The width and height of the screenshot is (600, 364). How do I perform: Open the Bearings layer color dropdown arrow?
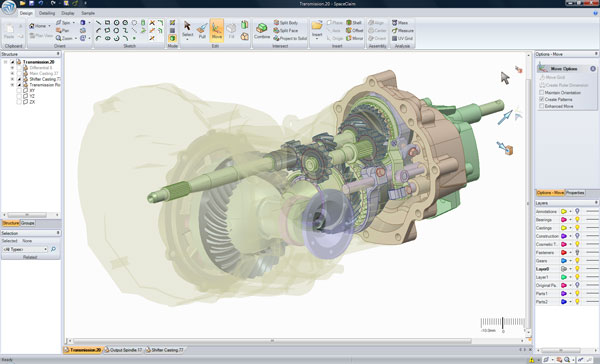pos(570,220)
